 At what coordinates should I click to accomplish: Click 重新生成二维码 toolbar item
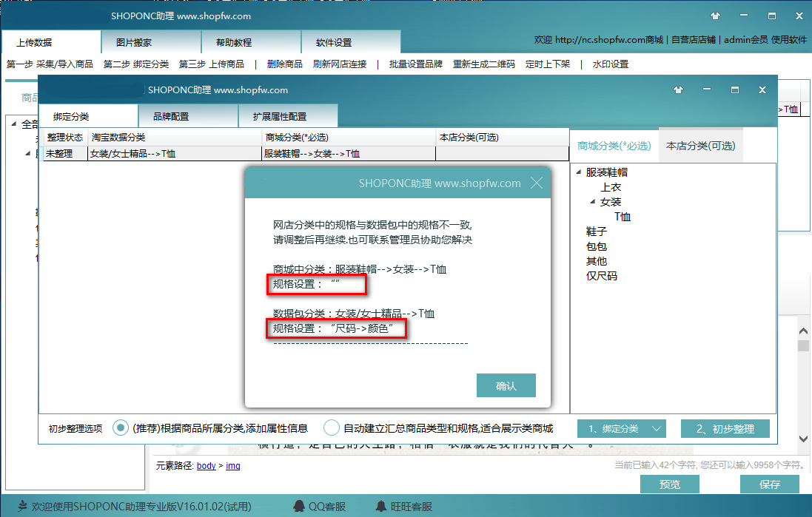coord(484,64)
